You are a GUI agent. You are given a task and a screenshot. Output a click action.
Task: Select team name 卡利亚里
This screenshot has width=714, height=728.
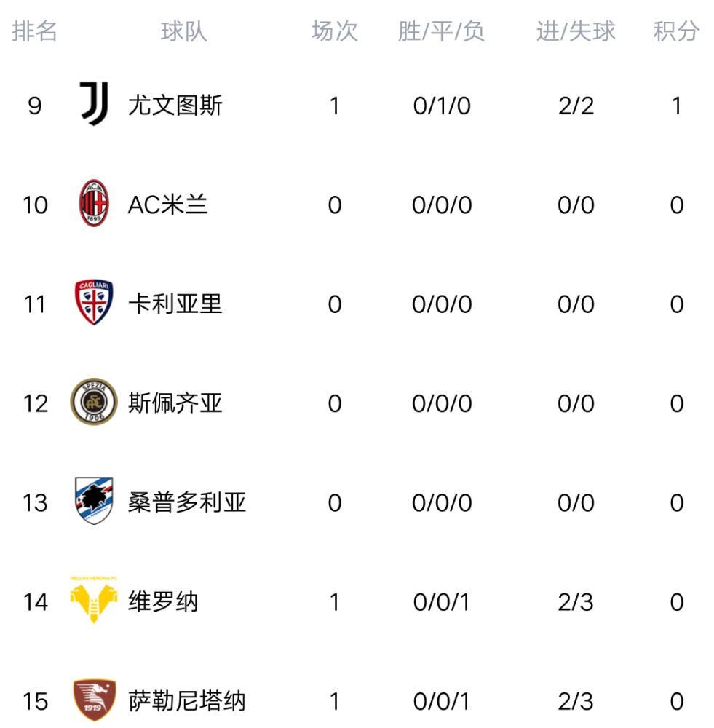click(175, 304)
